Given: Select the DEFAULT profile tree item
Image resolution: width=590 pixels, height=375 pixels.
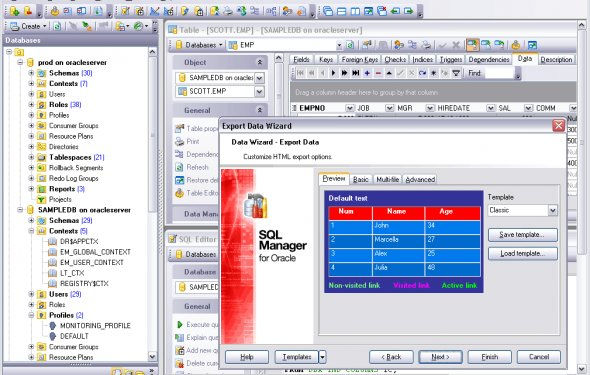Looking at the screenshot, I should 74,336.
